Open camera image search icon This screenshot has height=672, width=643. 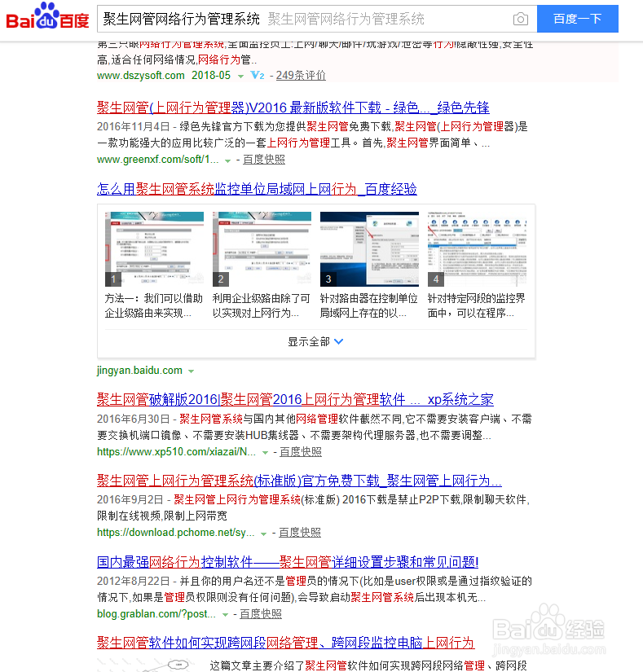click(x=521, y=19)
